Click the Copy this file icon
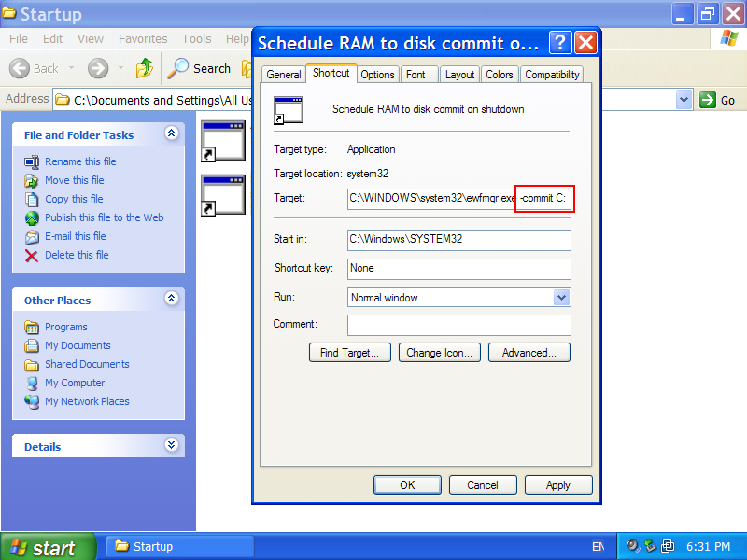This screenshot has width=747, height=560. point(32,199)
